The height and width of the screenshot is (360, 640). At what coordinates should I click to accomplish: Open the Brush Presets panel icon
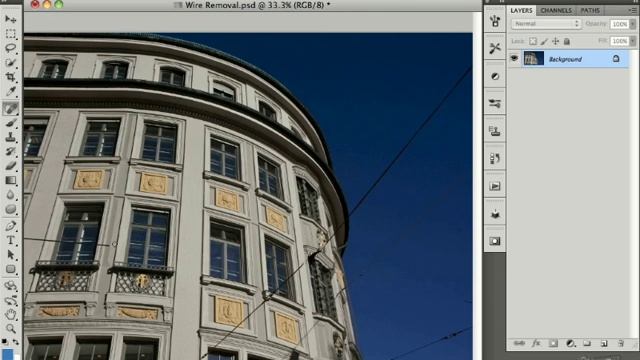(x=495, y=104)
